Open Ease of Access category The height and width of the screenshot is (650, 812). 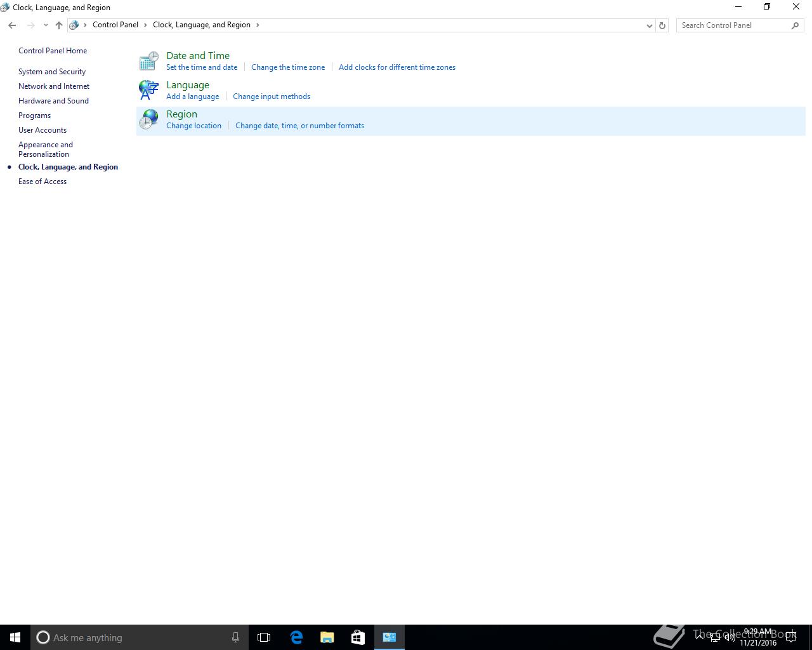[43, 182]
